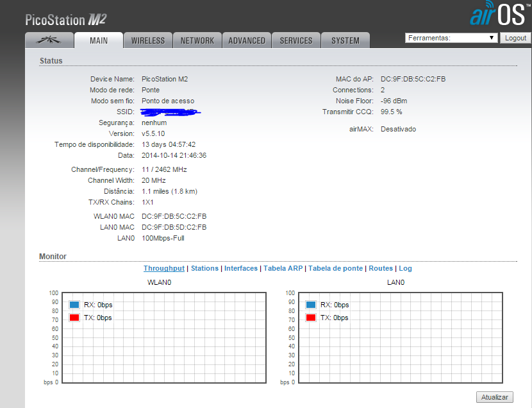
Task: Click the Monitor section heading
Action: click(x=53, y=256)
